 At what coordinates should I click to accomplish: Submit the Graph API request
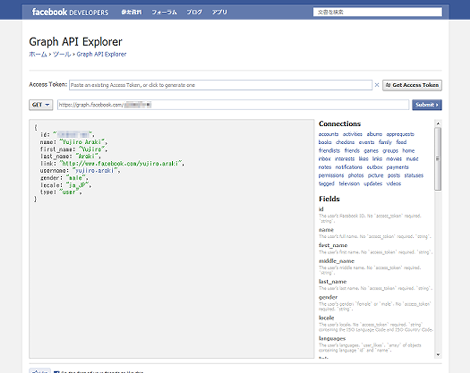427,105
